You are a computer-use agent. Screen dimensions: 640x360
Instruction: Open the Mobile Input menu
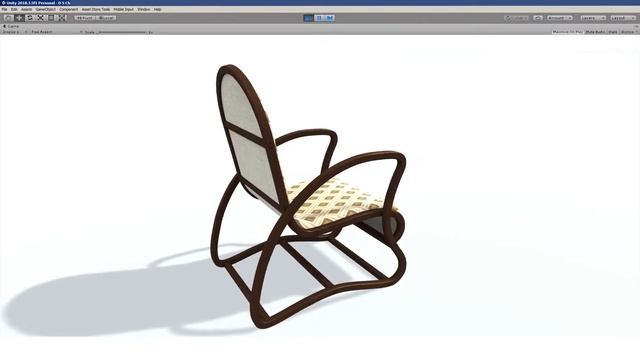click(x=124, y=9)
